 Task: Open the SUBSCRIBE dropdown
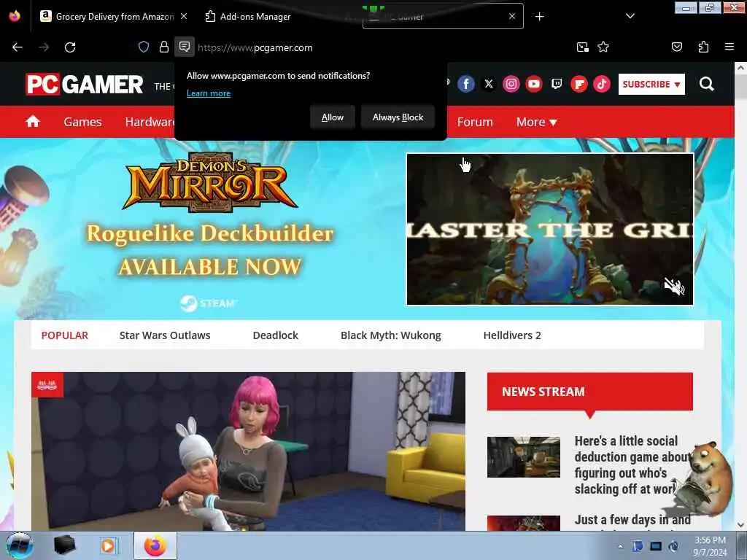point(651,85)
